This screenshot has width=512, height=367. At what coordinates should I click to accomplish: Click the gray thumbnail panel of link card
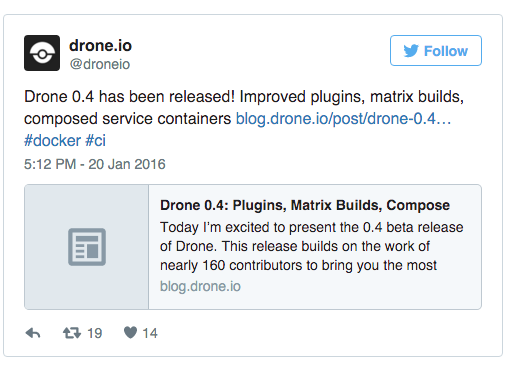tap(87, 247)
